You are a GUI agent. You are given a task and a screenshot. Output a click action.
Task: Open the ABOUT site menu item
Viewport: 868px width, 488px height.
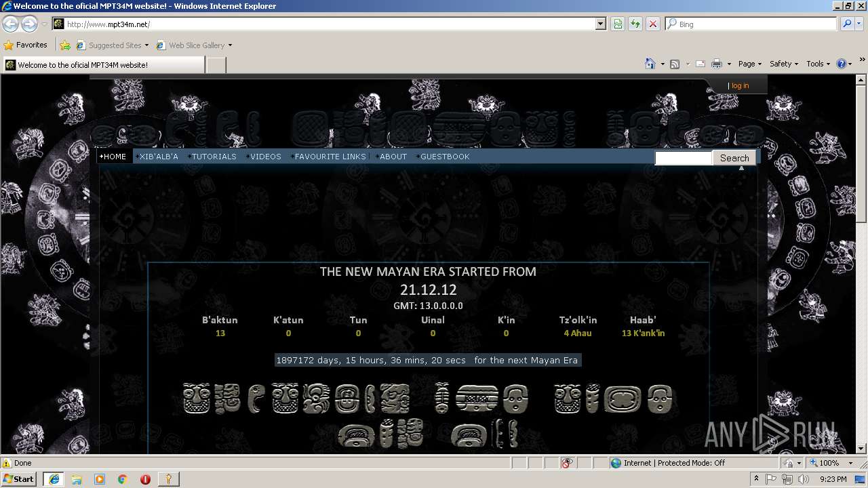391,157
